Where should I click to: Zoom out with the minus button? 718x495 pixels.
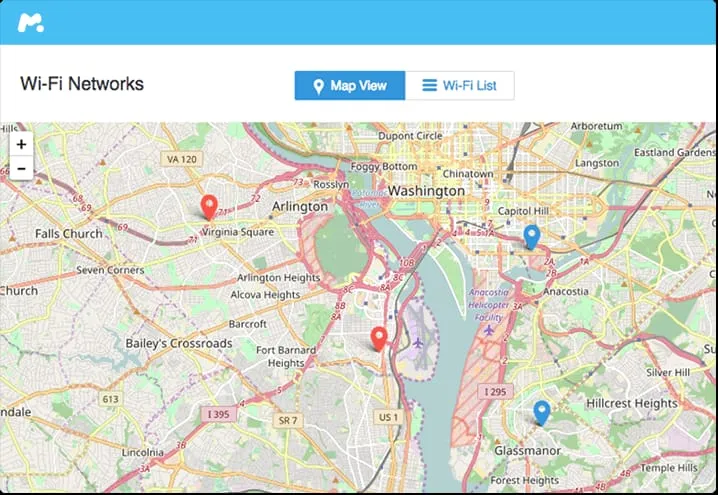[21, 169]
